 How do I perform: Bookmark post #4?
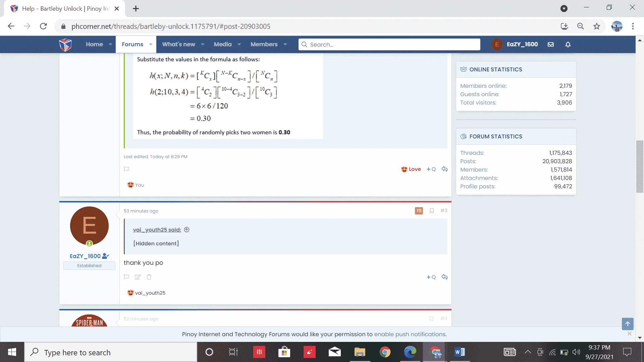(x=432, y=319)
